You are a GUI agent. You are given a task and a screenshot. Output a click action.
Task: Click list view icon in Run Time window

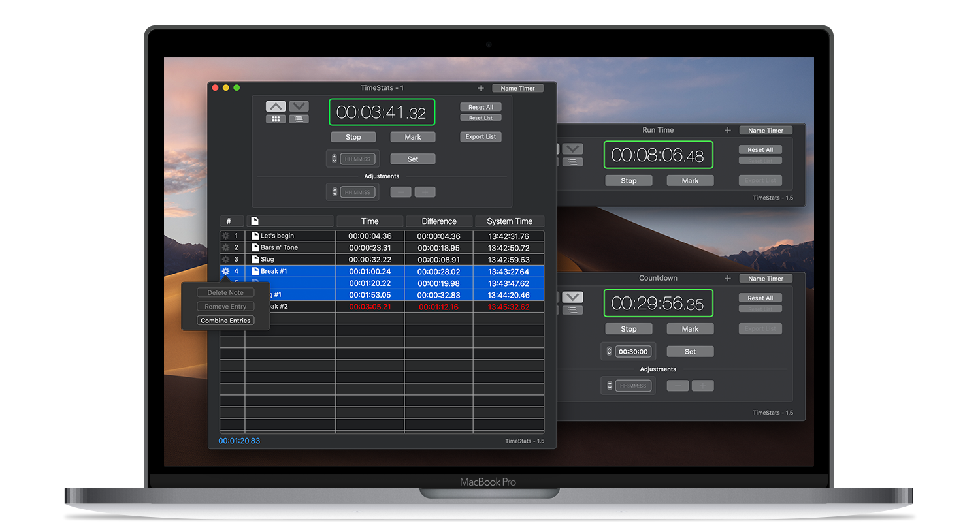tap(572, 162)
